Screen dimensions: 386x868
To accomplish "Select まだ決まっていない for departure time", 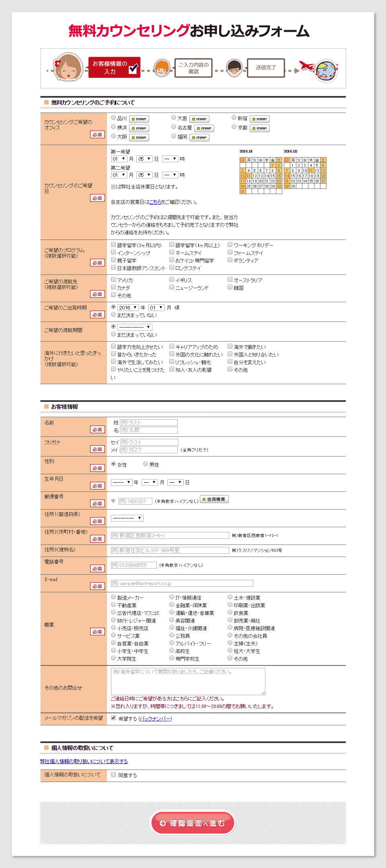I will pos(113,315).
